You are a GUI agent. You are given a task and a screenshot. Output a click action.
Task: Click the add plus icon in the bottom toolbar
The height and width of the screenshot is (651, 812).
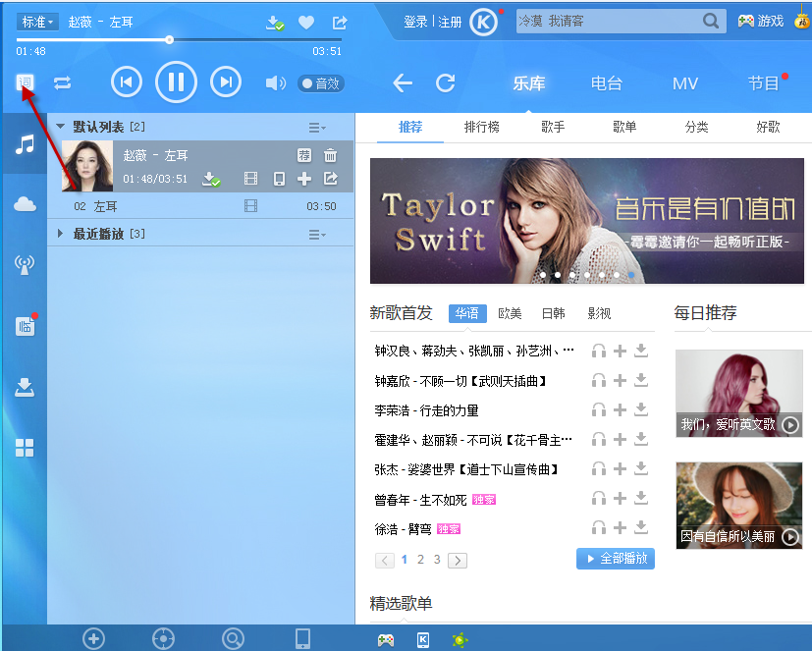(x=93, y=639)
